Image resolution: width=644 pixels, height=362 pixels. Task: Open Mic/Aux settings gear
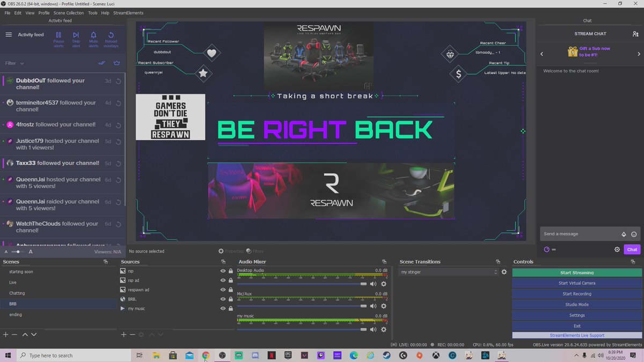383,306
